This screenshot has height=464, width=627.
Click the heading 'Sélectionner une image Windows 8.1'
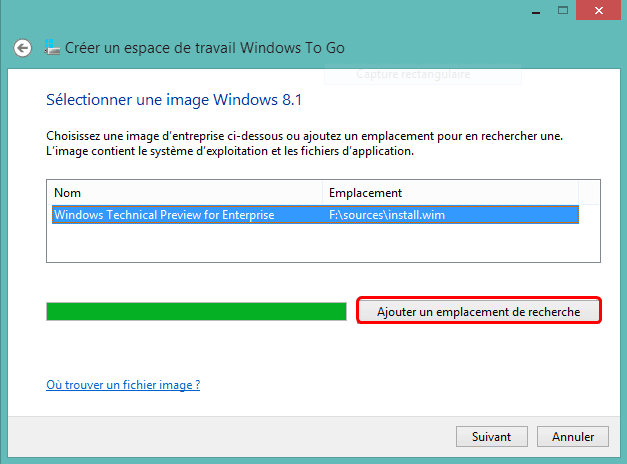tap(159, 100)
